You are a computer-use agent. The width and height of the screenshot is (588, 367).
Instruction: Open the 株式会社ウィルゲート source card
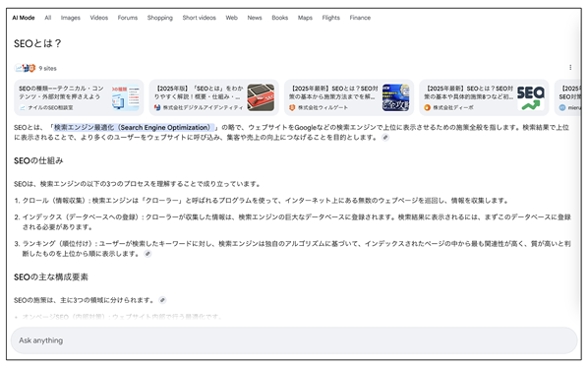point(349,97)
